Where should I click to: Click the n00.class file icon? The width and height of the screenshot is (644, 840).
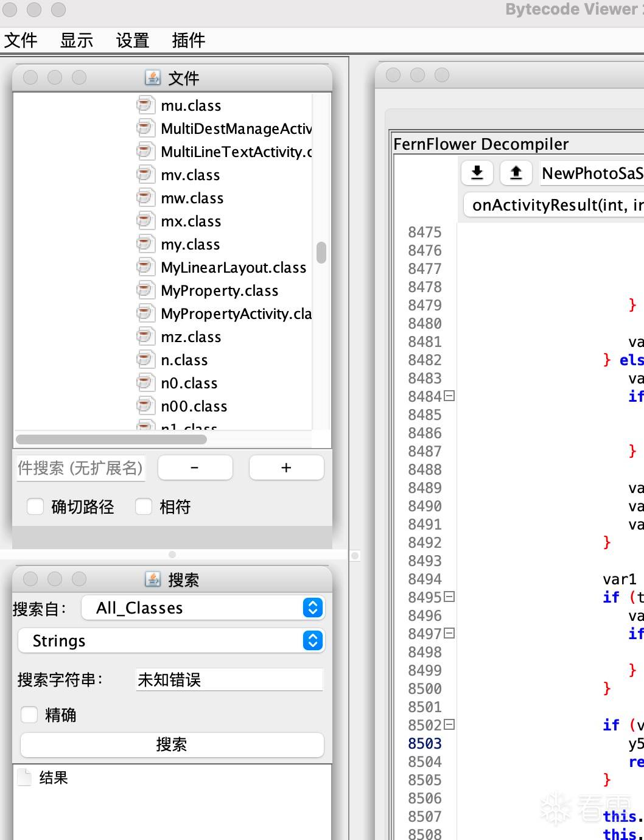(x=145, y=406)
